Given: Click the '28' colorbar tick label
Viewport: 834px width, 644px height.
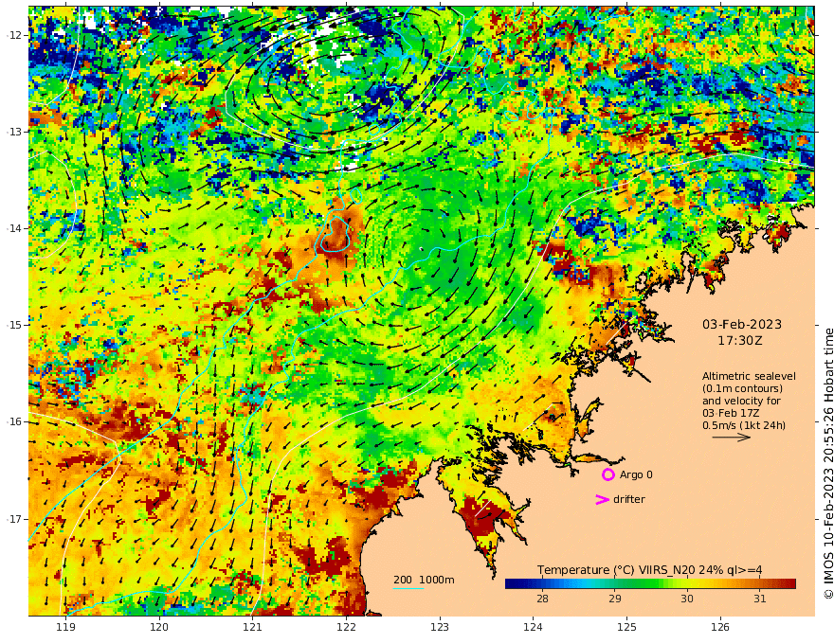Looking at the screenshot, I should (x=542, y=599).
